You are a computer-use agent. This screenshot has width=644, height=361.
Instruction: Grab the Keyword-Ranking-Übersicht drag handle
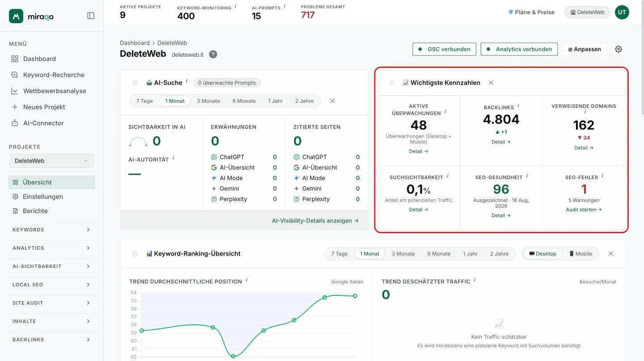point(135,254)
